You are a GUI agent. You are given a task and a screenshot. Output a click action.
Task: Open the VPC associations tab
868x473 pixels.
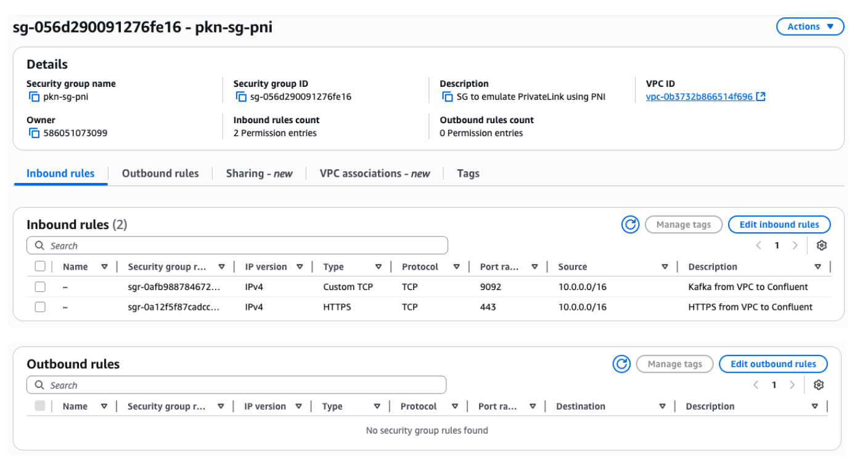pos(374,173)
